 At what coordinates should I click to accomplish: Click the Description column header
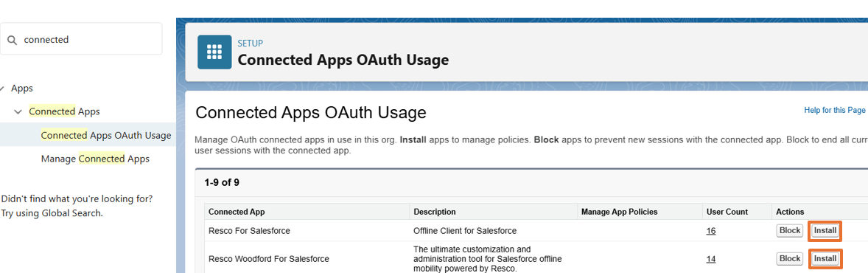pos(435,212)
